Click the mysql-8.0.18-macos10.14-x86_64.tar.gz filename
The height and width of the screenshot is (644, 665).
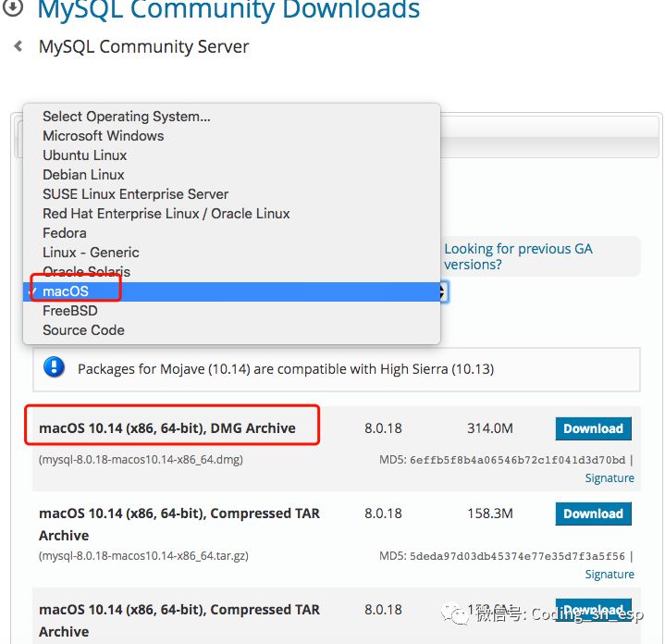click(x=143, y=556)
